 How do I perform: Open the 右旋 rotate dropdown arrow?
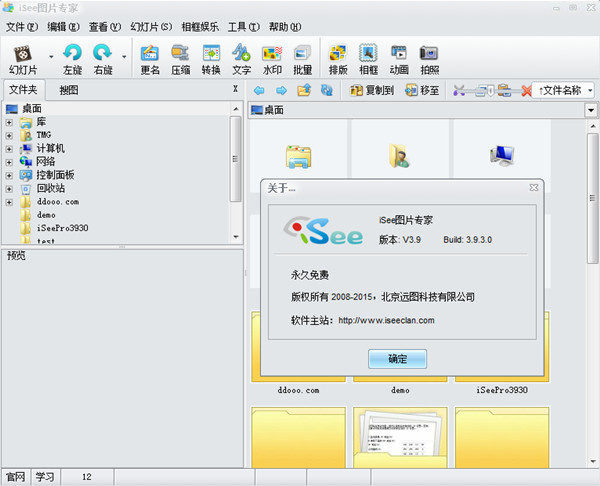[x=124, y=58]
